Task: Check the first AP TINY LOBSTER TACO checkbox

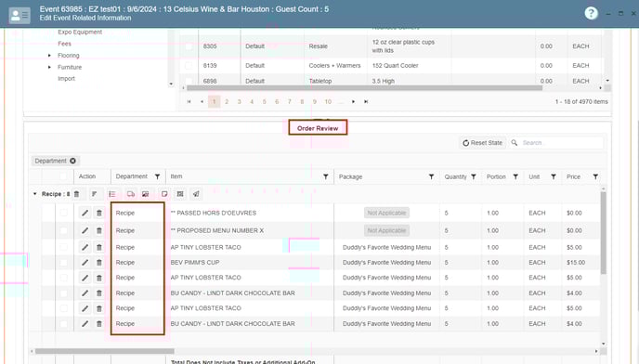Action: tap(63, 247)
